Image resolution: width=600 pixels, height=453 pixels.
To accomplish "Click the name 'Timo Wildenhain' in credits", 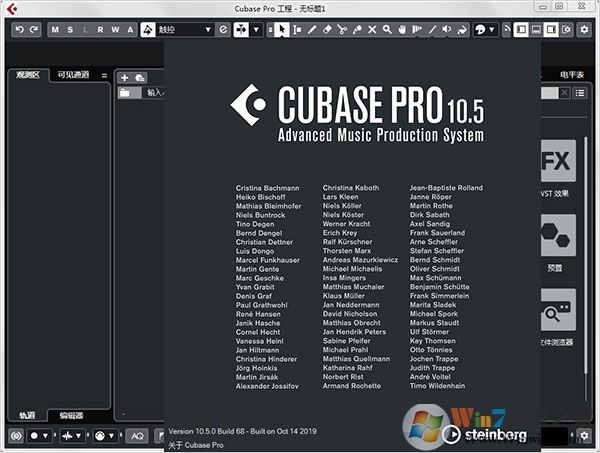I will (437, 386).
